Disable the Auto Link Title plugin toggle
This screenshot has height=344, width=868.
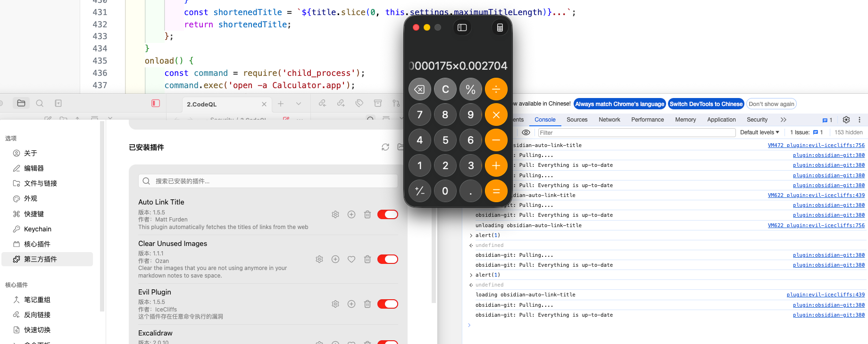click(388, 214)
